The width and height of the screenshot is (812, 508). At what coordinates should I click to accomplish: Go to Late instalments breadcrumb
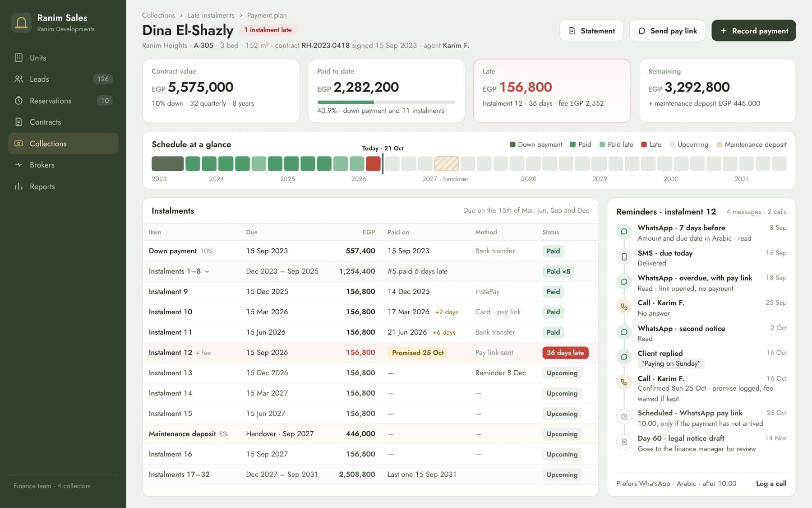coord(211,15)
